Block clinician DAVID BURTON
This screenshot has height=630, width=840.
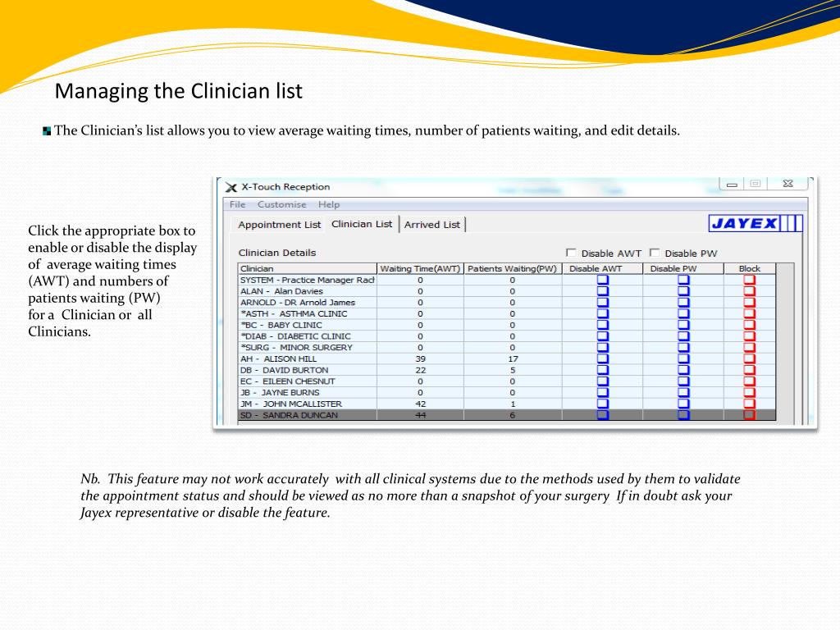[749, 370]
